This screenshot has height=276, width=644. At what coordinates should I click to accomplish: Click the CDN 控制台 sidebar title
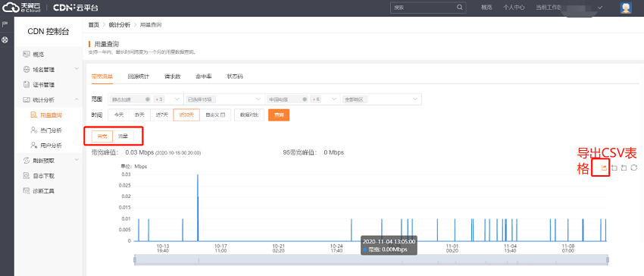coord(48,32)
